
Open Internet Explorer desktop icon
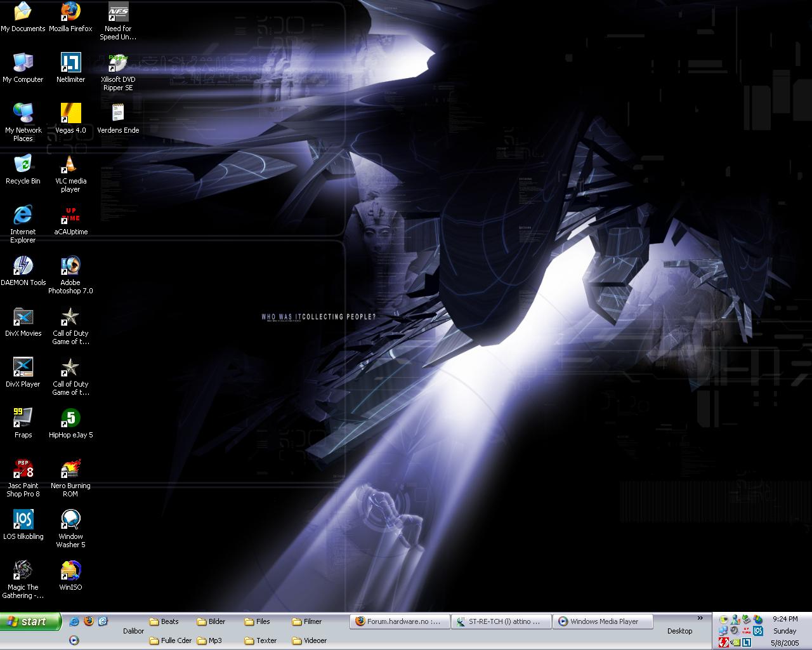(23, 225)
